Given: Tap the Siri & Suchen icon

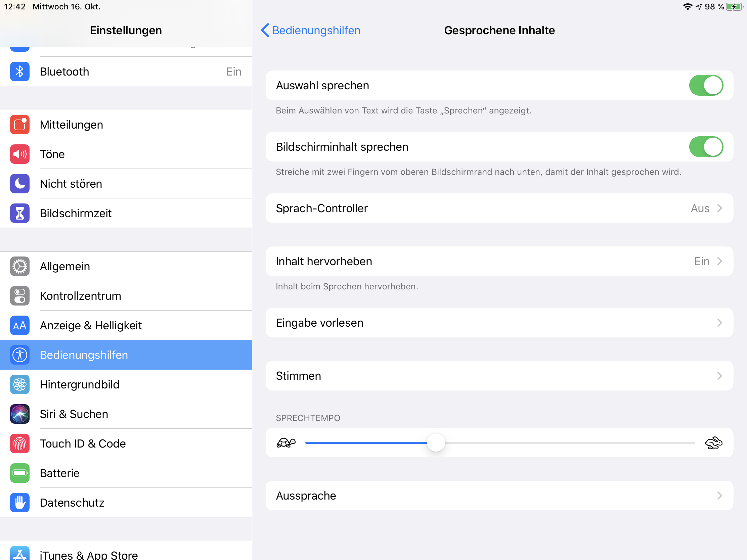Looking at the screenshot, I should pos(19,414).
